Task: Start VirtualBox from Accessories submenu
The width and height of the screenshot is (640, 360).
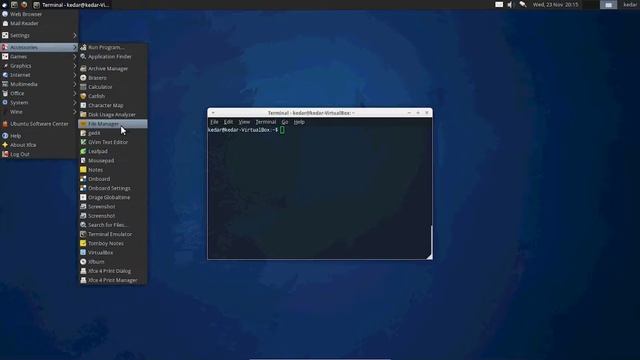Action: pos(113,253)
